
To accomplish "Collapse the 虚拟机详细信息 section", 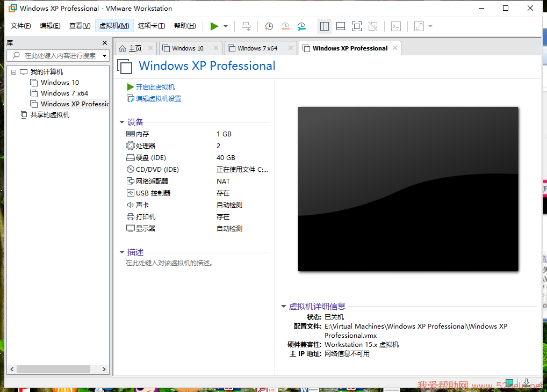I will point(284,307).
